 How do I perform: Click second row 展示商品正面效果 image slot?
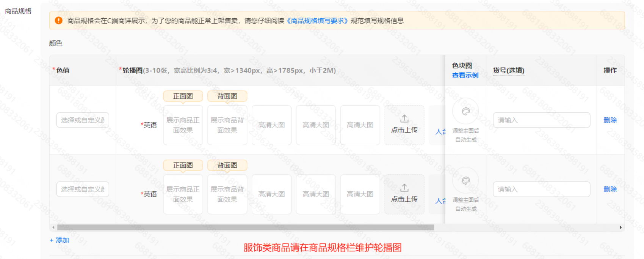coord(183,194)
